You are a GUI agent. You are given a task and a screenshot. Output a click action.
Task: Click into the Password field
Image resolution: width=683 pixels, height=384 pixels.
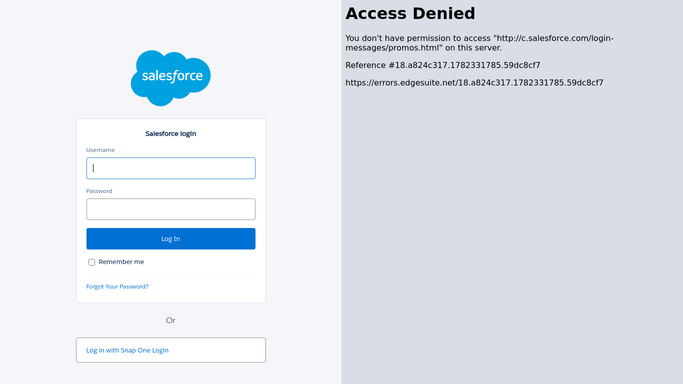click(171, 209)
